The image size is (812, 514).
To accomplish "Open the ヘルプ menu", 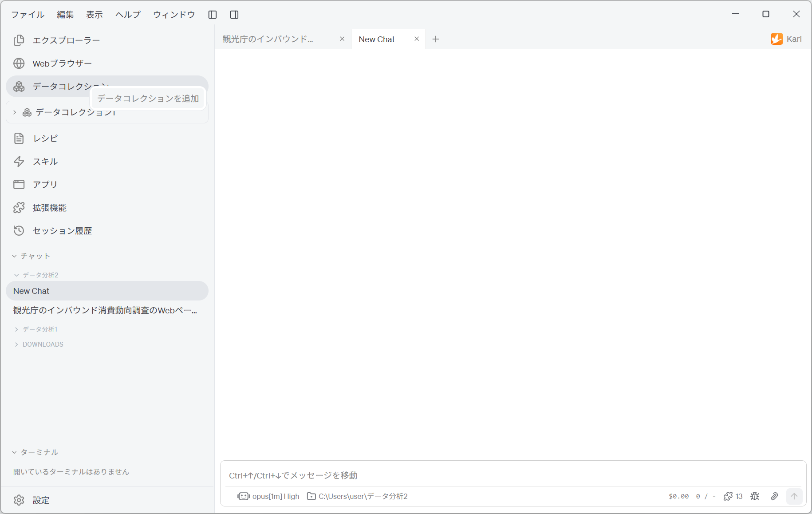I will (x=128, y=15).
